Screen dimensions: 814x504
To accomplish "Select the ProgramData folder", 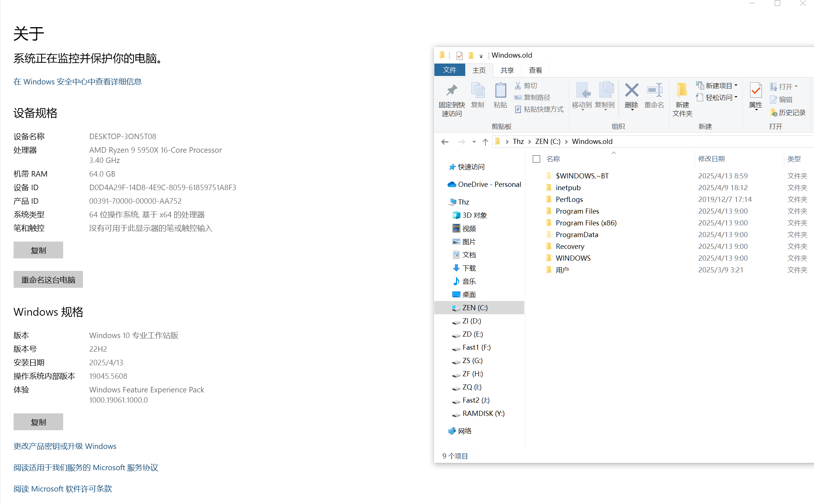I will pos(577,235).
